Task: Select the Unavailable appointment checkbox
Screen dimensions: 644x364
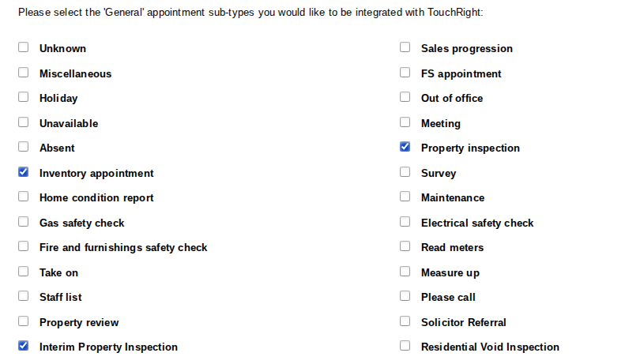Action: point(23,122)
